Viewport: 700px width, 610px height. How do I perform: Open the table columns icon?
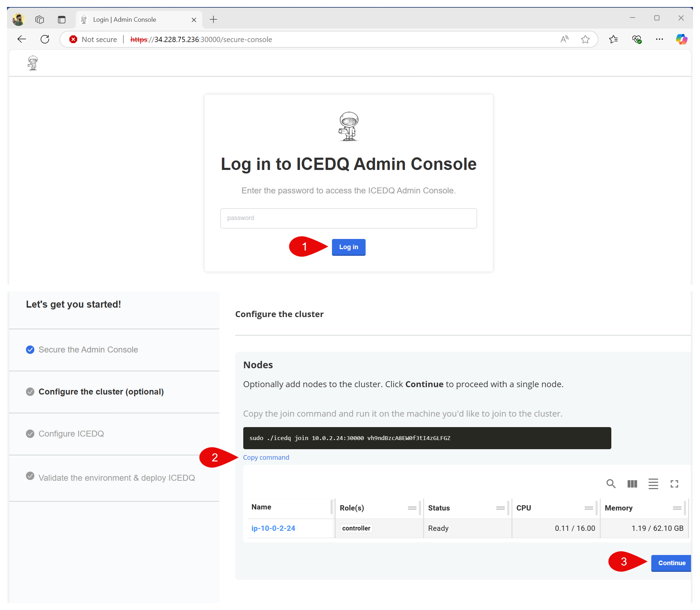(x=632, y=484)
